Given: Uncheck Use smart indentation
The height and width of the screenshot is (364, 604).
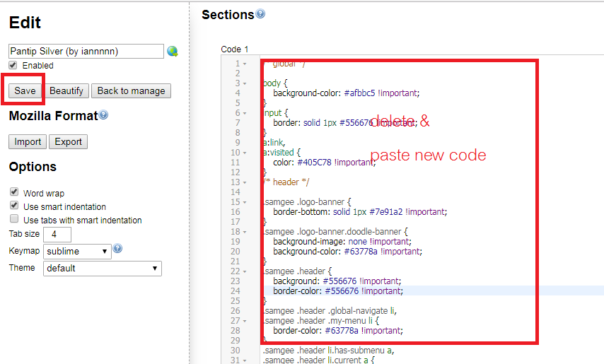Looking at the screenshot, I should coord(13,206).
